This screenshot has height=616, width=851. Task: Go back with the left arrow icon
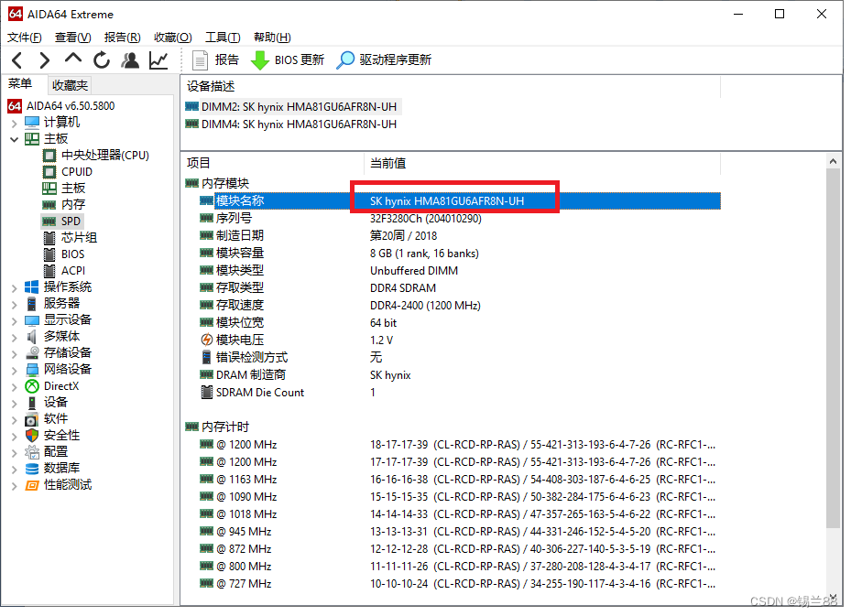[17, 59]
